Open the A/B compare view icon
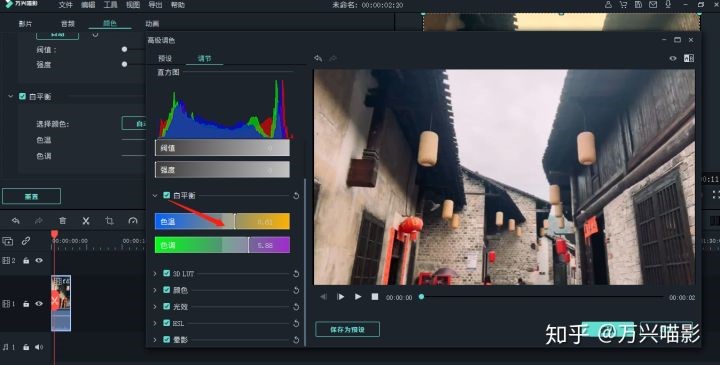 pyautogui.click(x=689, y=58)
